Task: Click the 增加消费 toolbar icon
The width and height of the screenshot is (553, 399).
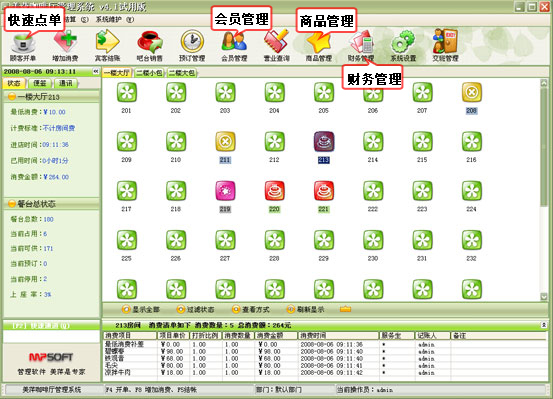Action: 65,46
